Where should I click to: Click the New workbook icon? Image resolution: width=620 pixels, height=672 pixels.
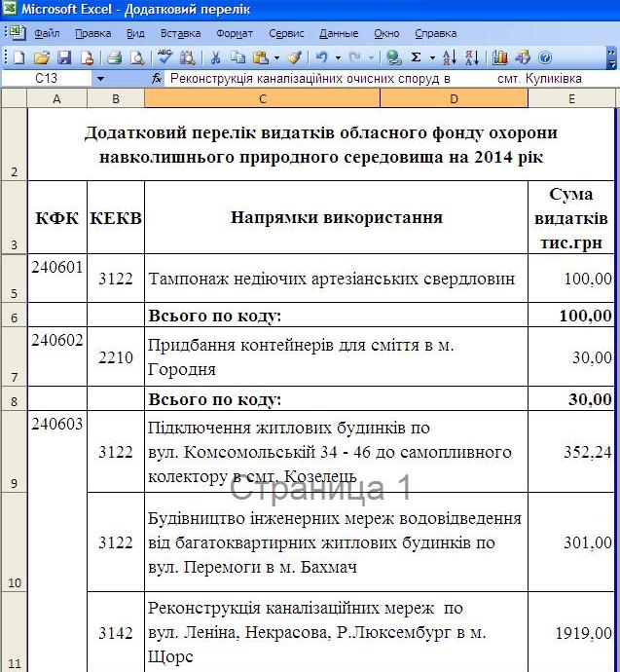pos(18,57)
